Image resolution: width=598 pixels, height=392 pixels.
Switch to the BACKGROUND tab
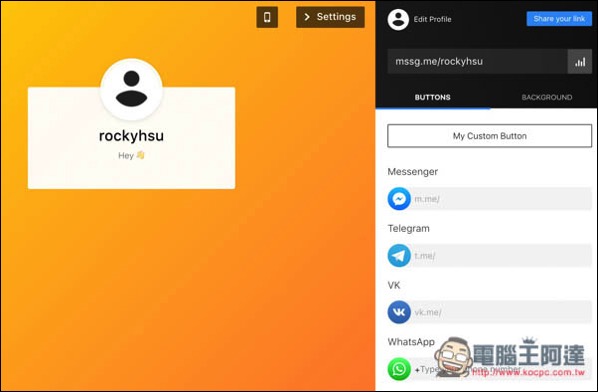(x=547, y=97)
